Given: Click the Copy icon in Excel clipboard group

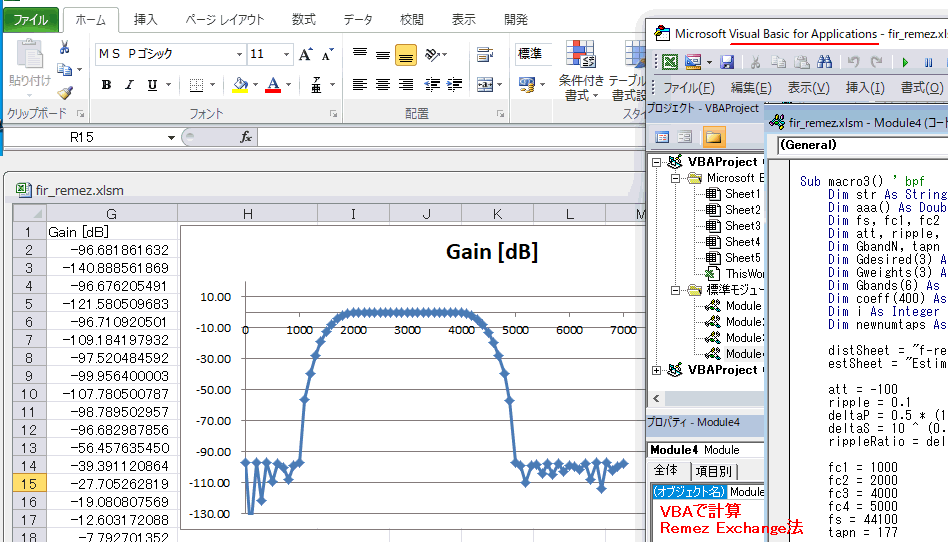Looking at the screenshot, I should [x=65, y=70].
